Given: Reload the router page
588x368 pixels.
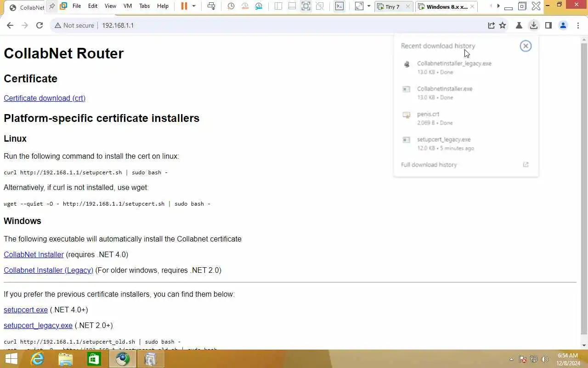Looking at the screenshot, I should pyautogui.click(x=40, y=25).
